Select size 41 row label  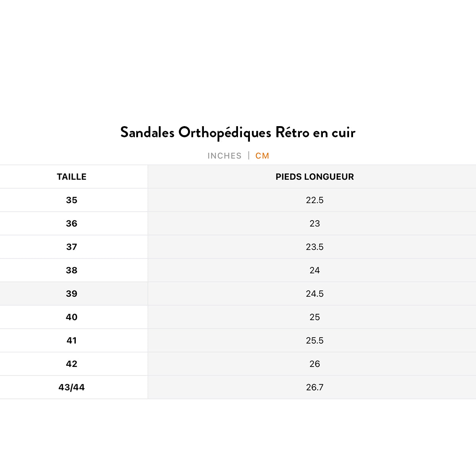72,341
